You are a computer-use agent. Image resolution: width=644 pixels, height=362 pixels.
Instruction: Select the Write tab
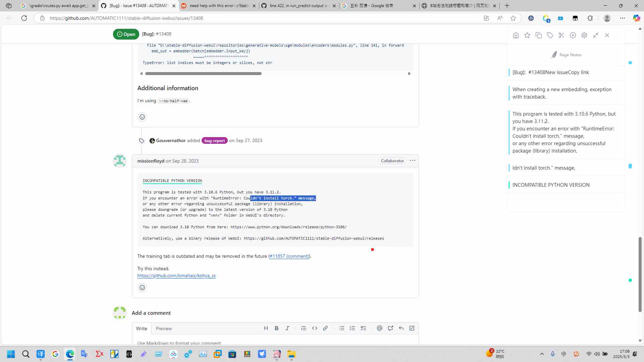142,328
